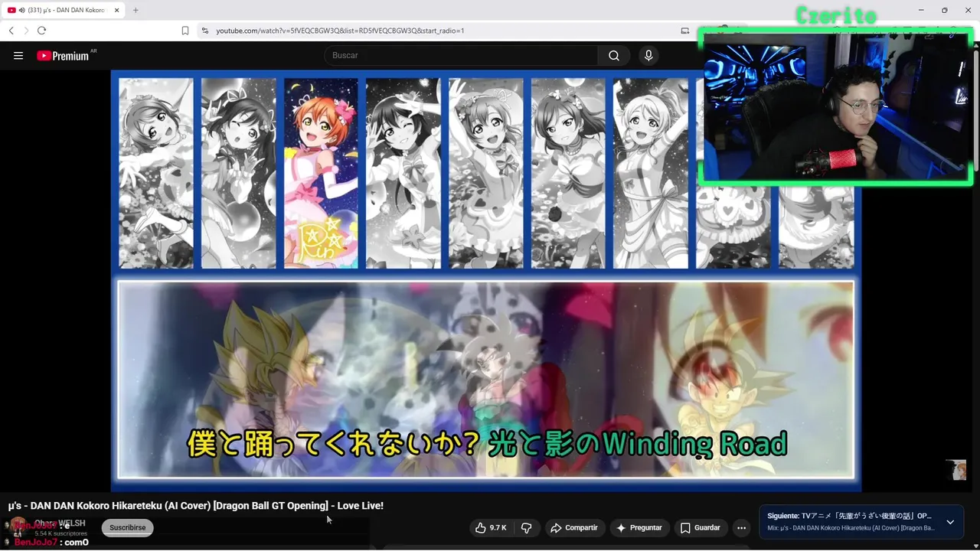This screenshot has height=551, width=980.
Task: Open more actions three-dot menu
Action: coord(741,528)
